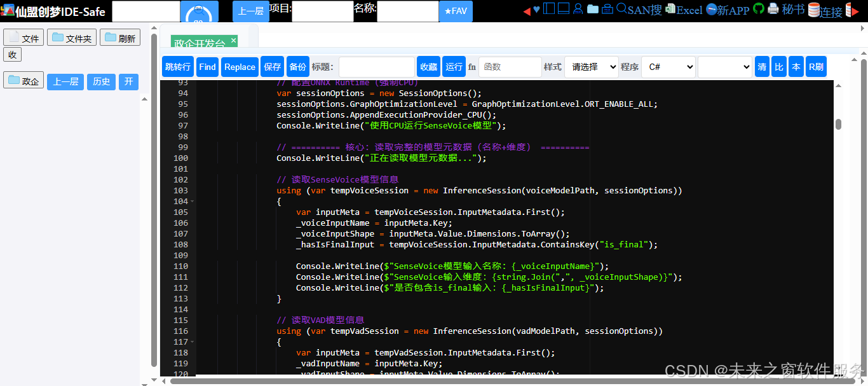Click the "_voiceInputName = inputMeta.Key;" line

point(374,223)
